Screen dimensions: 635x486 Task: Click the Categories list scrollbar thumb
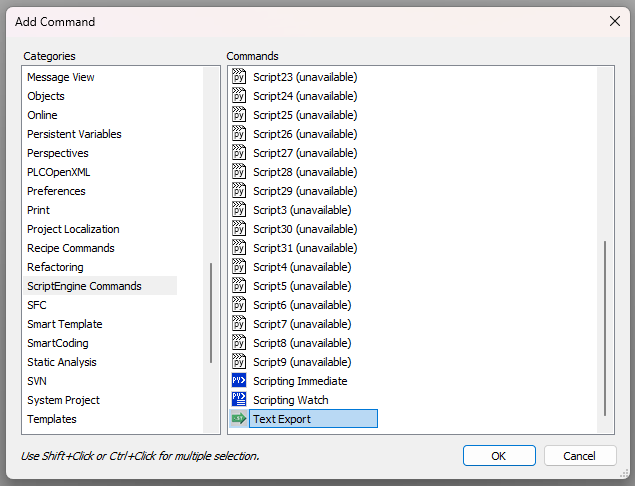point(210,312)
